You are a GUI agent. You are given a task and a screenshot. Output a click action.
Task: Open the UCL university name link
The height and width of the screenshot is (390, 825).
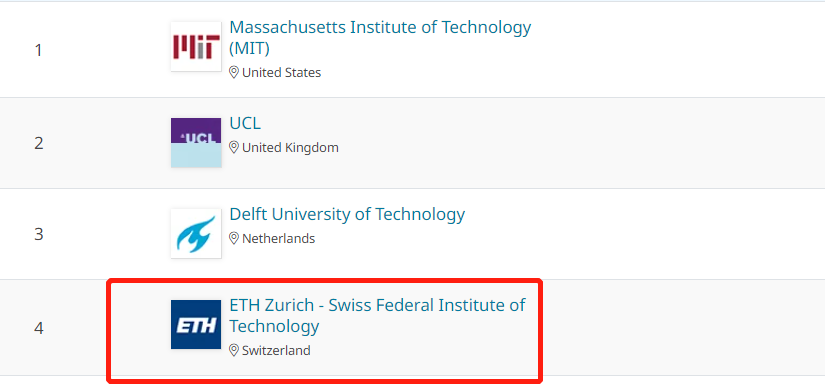coord(245,124)
